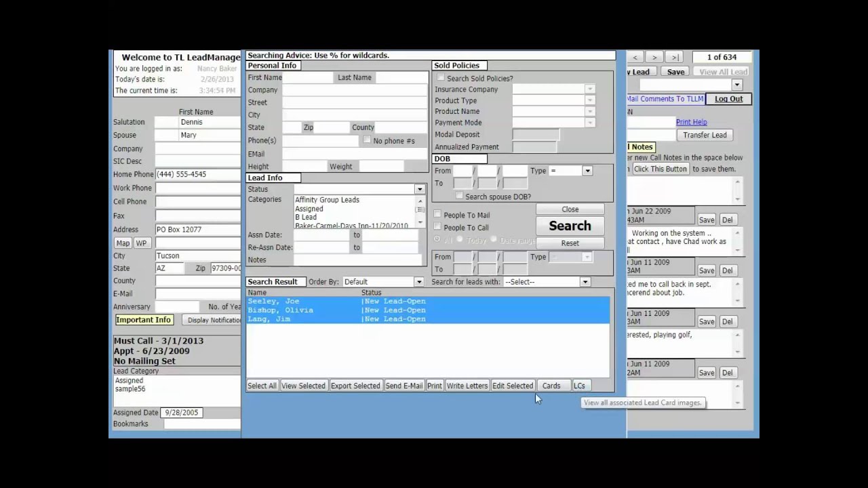Screen dimensions: 868x488
Task: Click the big Search button
Action: point(570,226)
